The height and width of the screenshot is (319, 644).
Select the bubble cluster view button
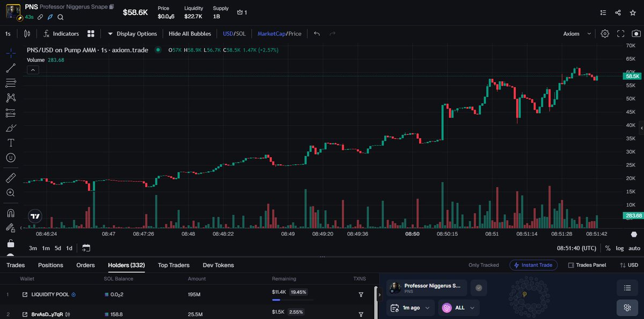pos(627,308)
